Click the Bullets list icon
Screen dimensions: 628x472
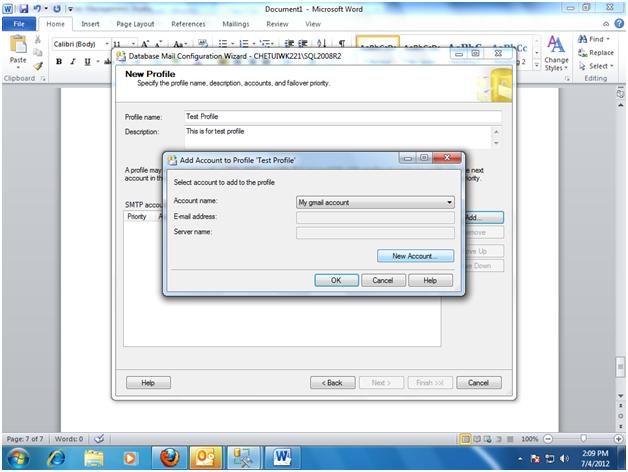[223, 43]
